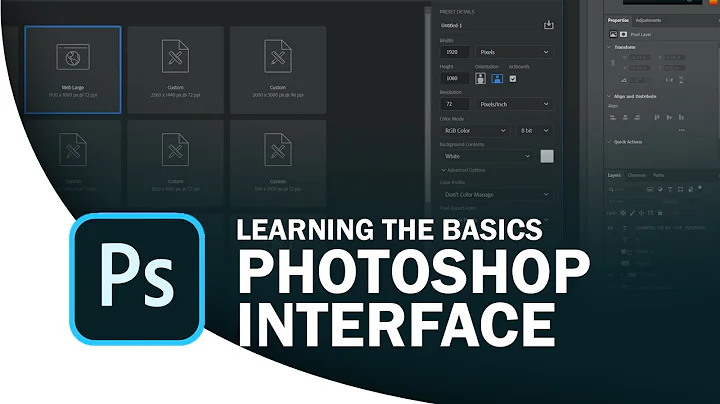Select the LEARNING THE BASICS text layer
Viewport: 720px width, 404px height.
[668, 228]
